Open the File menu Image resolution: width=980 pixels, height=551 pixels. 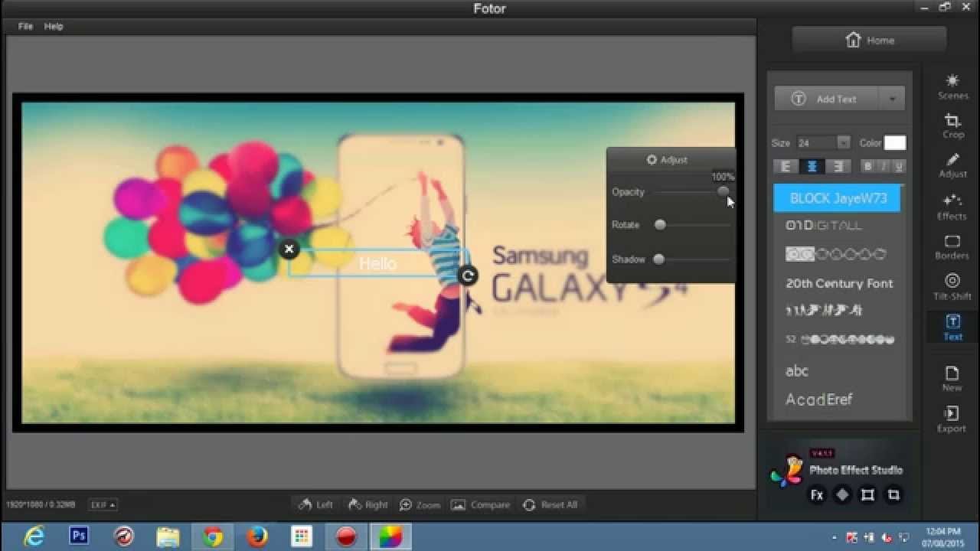coord(25,26)
